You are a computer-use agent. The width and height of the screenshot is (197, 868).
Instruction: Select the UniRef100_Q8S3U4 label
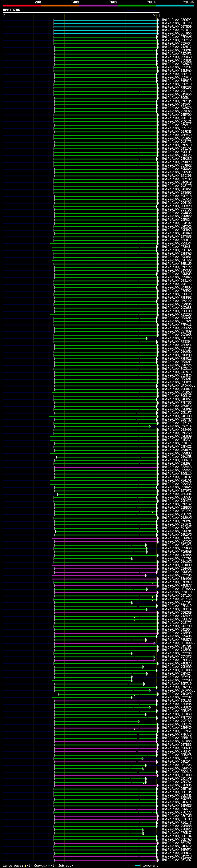[x=177, y=494]
